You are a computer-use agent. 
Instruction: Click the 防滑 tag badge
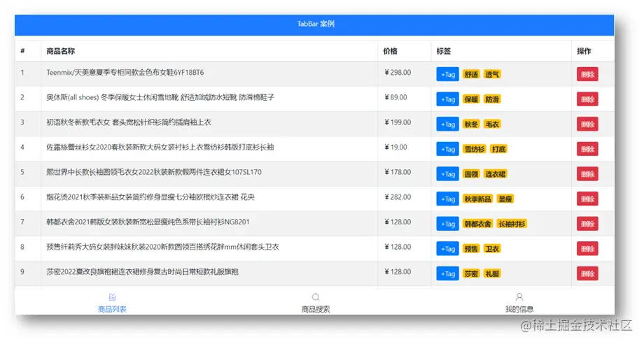tap(492, 99)
